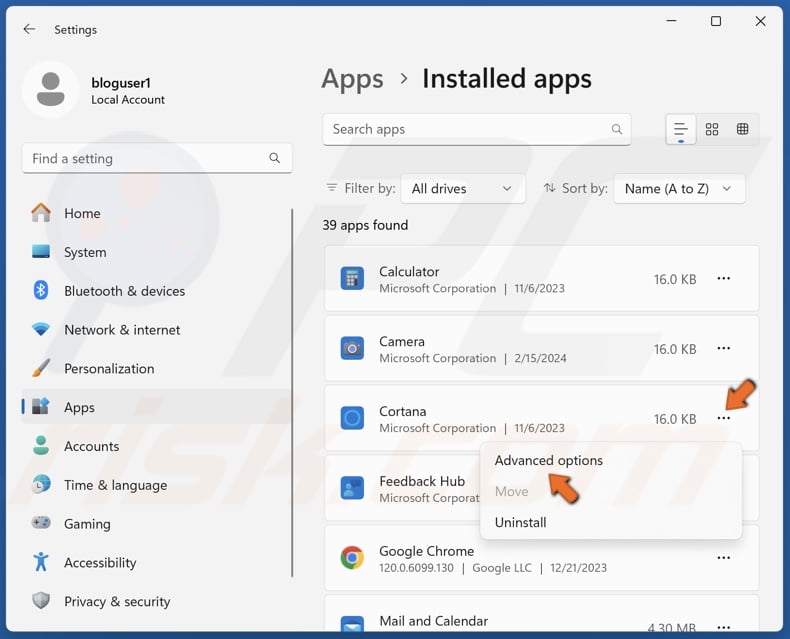Click the Gaming controller icon
Image resolution: width=790 pixels, height=639 pixels.
41,523
